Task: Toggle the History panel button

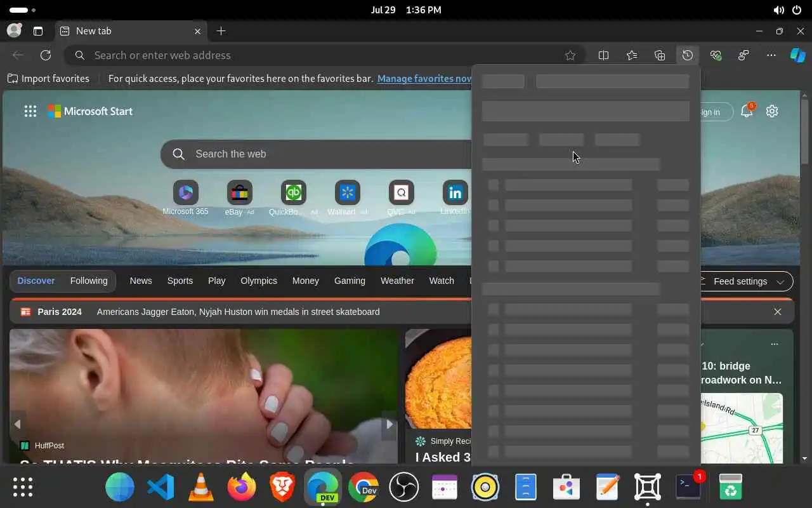Action: 687,55
